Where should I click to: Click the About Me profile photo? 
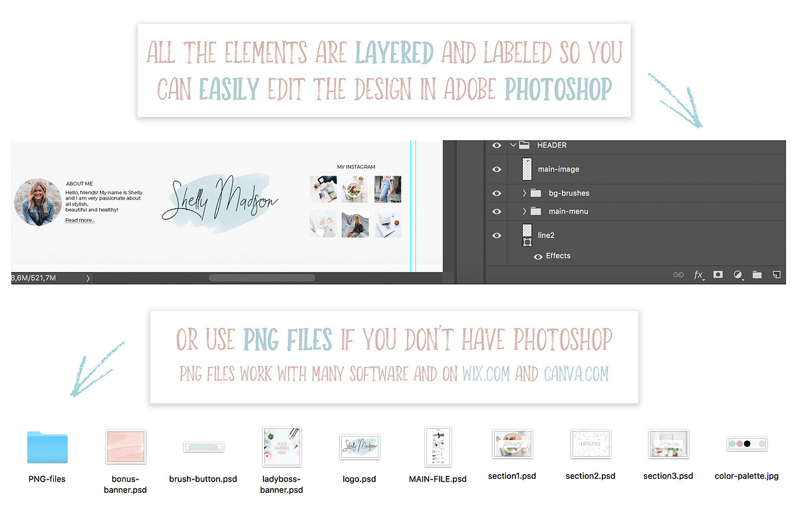tap(38, 201)
